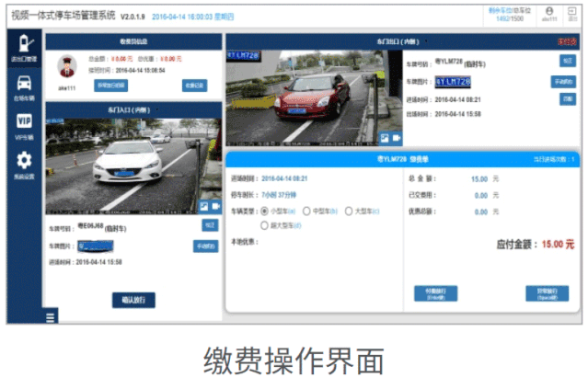Click the parking duration 7小时 37分钟 value
This screenshot has width=588, height=389.
[279, 195]
